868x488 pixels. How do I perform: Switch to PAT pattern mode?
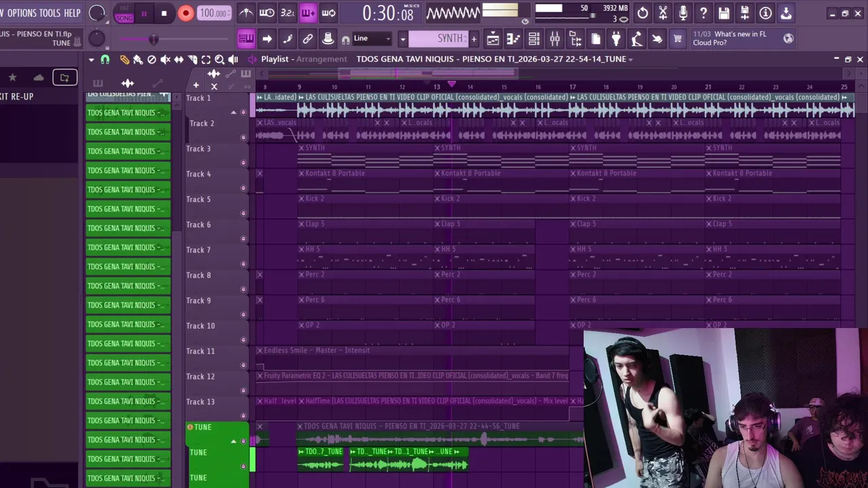(124, 8)
